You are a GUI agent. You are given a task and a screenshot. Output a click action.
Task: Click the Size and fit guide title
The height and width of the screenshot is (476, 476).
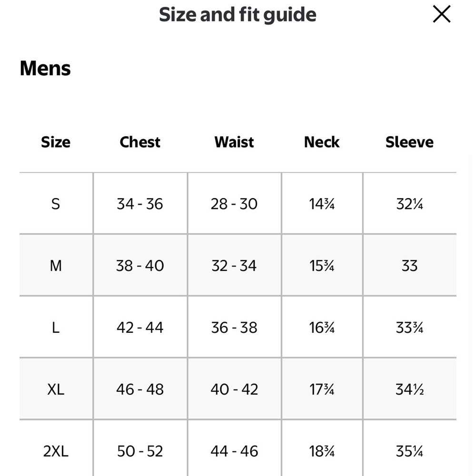tap(238, 15)
